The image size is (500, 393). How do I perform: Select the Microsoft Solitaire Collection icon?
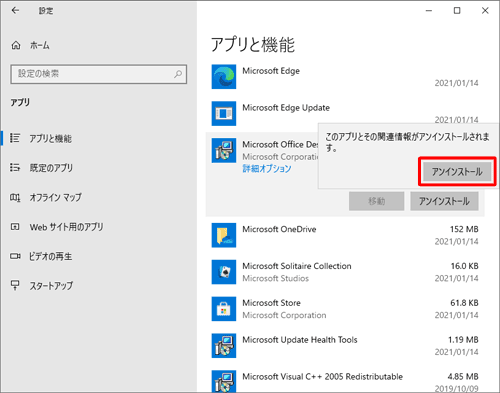click(224, 272)
